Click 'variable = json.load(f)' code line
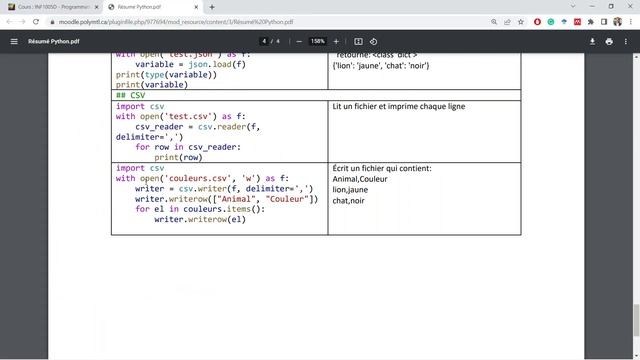Screen dimensions: 640x360 pos(191,64)
